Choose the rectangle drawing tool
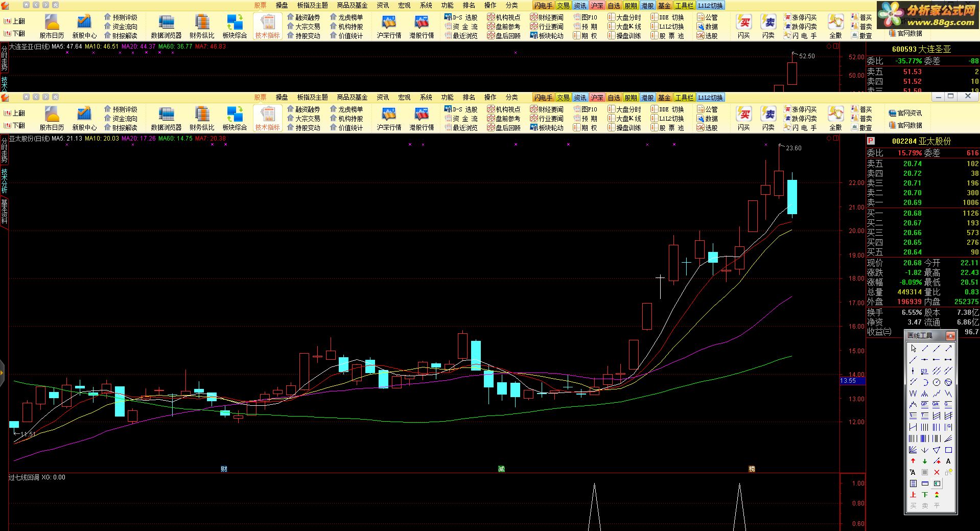Viewport: 980px width, 531px height. pos(948,450)
